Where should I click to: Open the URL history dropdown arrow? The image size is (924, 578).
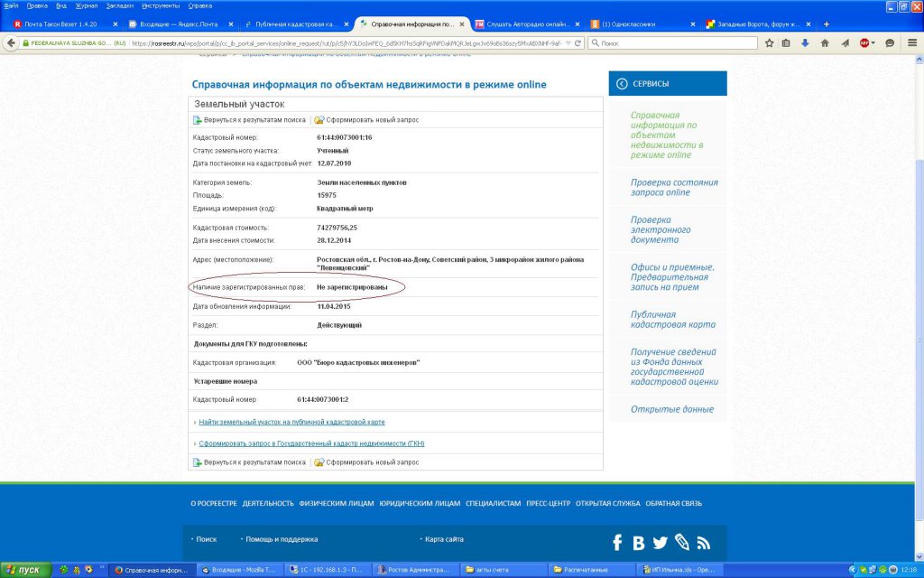(568, 43)
